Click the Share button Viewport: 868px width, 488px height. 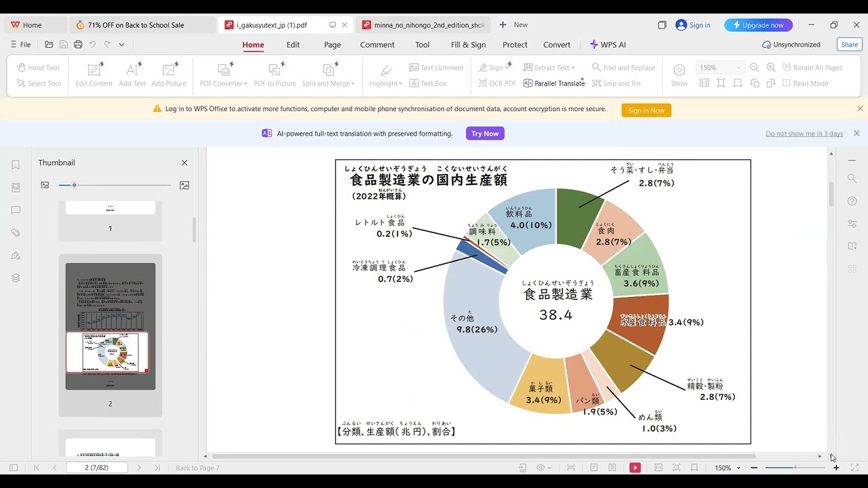(x=849, y=45)
